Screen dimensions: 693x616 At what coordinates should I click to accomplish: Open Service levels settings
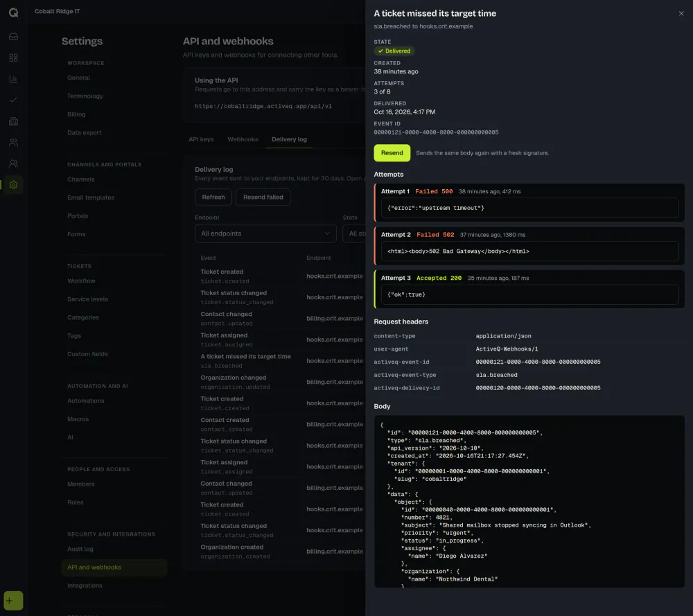click(x=87, y=299)
